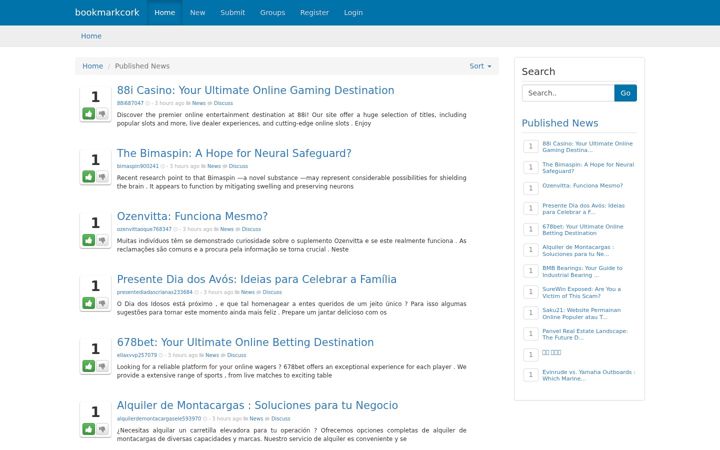This screenshot has width=720, height=450.
Task: Open sidebar link Saku21: Website Permainan
Action: [x=581, y=313]
